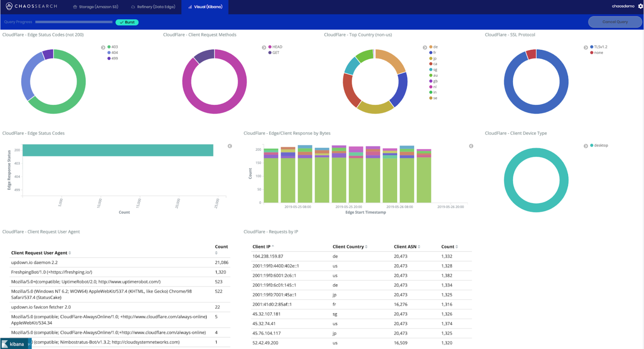Collapse legend of Edge Status Codes donut
Image resolution: width=644 pixels, height=349 pixels.
pos(103,47)
